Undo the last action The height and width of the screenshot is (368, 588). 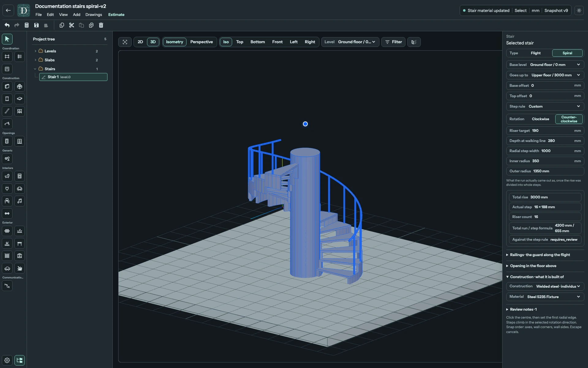[x=7, y=25]
